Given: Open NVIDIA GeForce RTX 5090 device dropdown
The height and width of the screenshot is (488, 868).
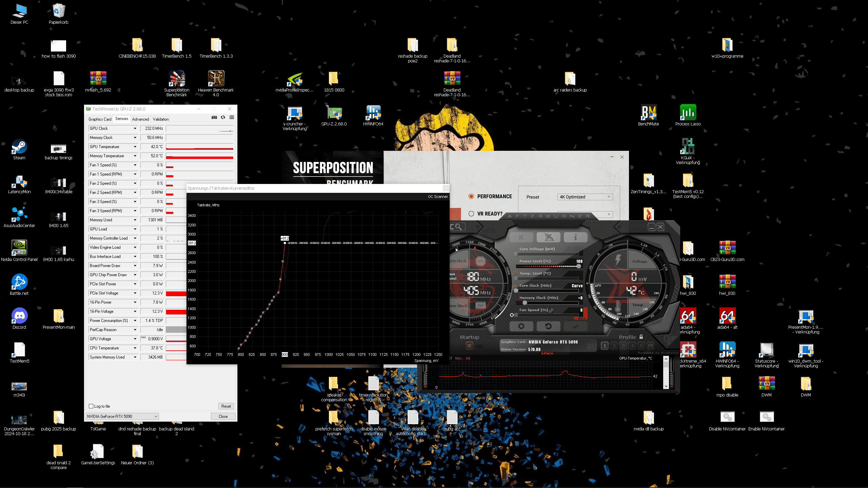Looking at the screenshot, I should coord(122,416).
